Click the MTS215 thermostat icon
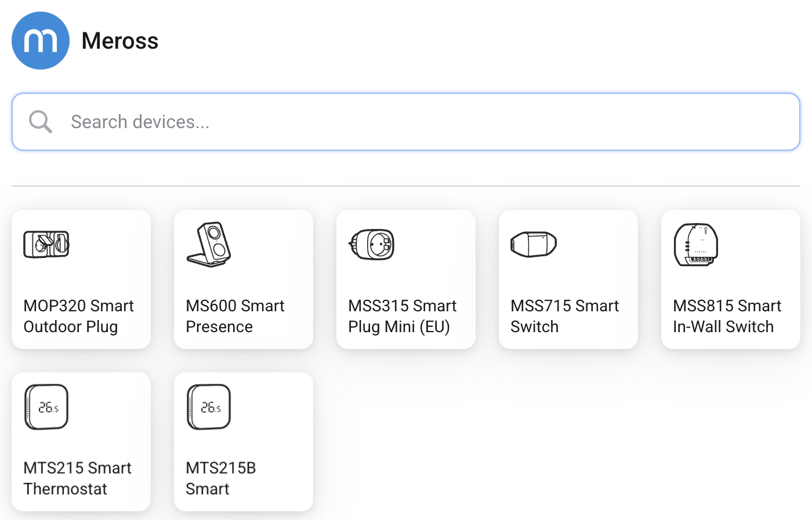812x520 pixels. [46, 407]
